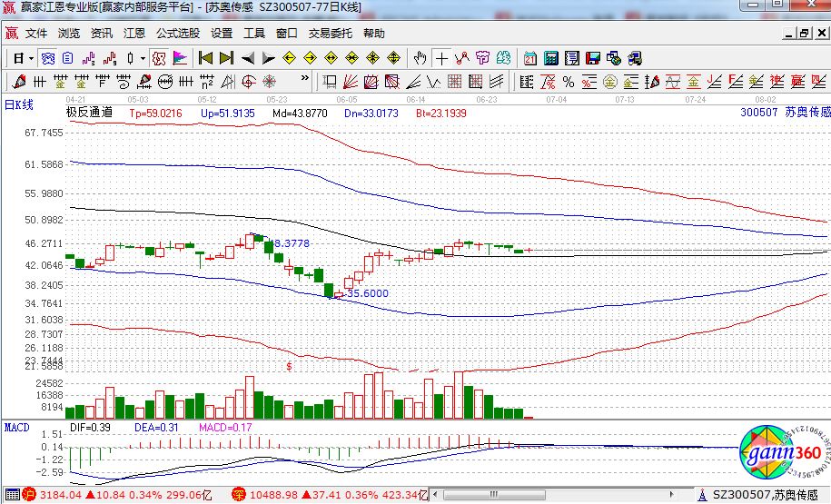Open the calendar icon in toolbar
831x504 pixels.
530,58
